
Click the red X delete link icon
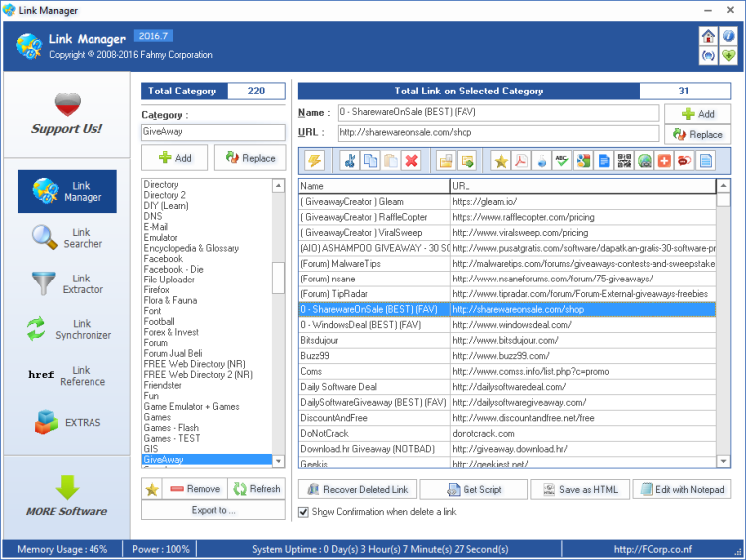(411, 160)
